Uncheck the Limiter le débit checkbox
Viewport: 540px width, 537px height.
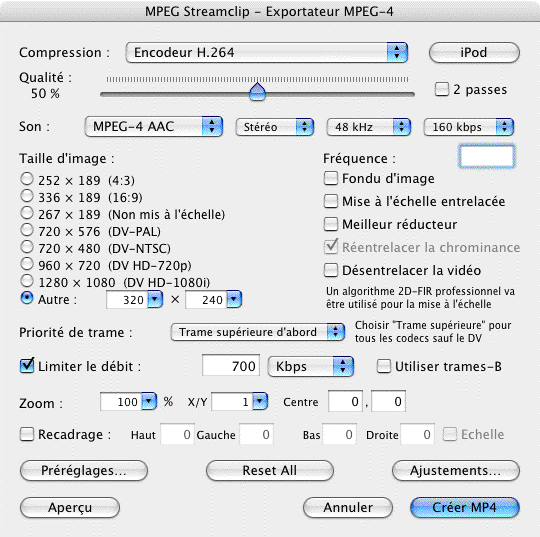point(27,365)
